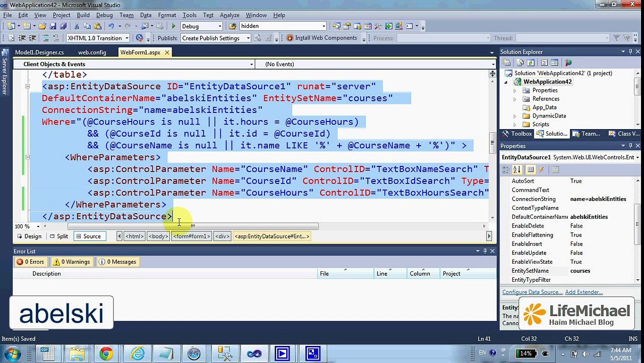Open the Format menu

click(167, 15)
